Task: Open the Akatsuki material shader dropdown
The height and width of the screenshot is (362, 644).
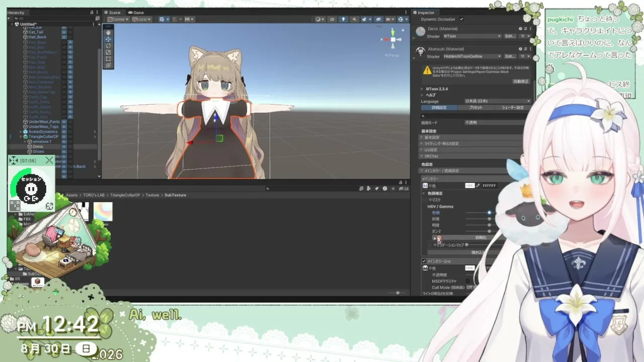Action: tap(472, 56)
